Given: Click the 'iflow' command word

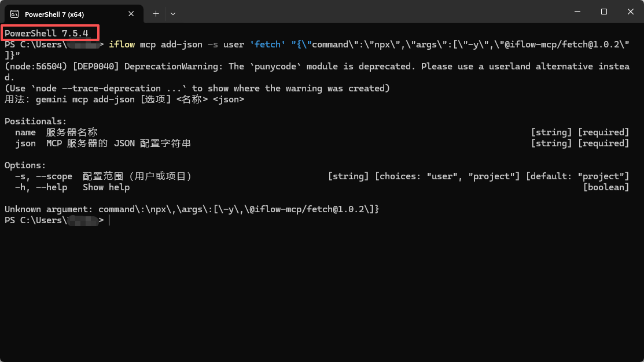Looking at the screenshot, I should pyautogui.click(x=122, y=45).
